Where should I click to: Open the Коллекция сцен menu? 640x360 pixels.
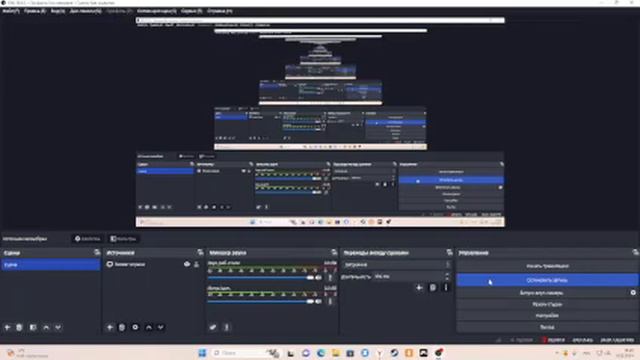coord(157,11)
